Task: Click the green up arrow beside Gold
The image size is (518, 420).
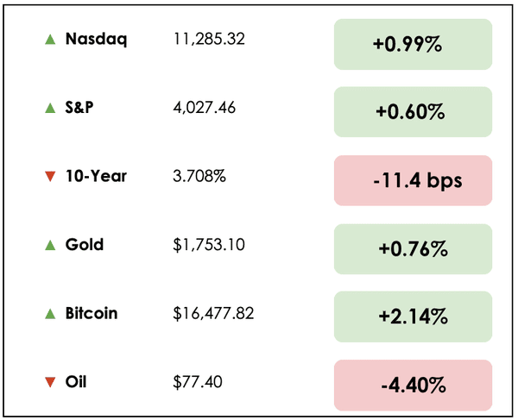Action: (49, 245)
